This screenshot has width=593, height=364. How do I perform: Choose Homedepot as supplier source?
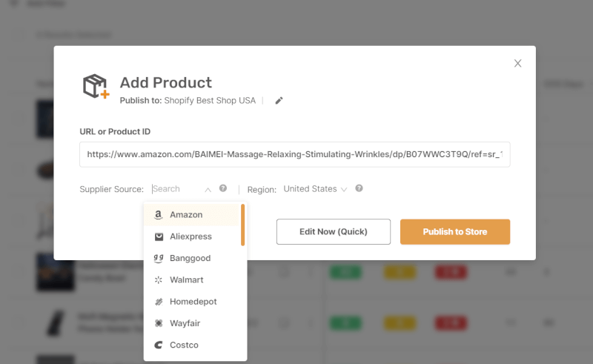192,302
